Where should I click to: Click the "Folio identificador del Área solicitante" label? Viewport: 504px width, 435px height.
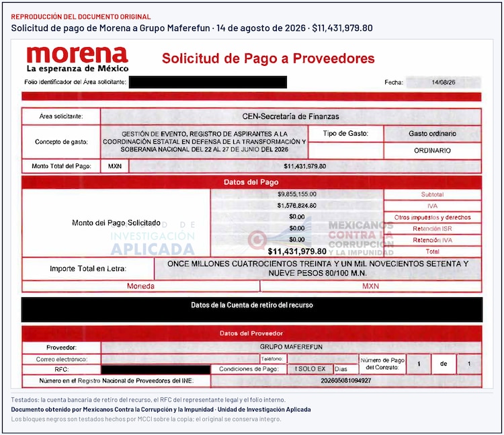coord(75,82)
